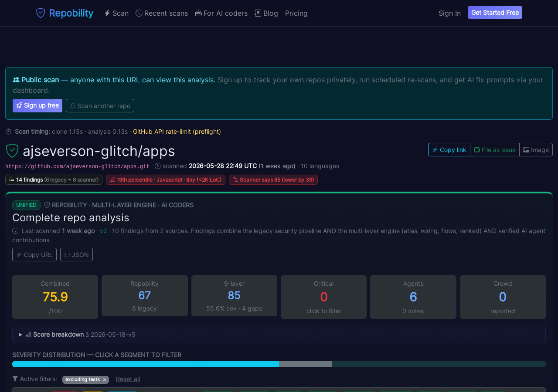Click the Copy URL button
This screenshot has height=392, width=558.
tap(34, 254)
